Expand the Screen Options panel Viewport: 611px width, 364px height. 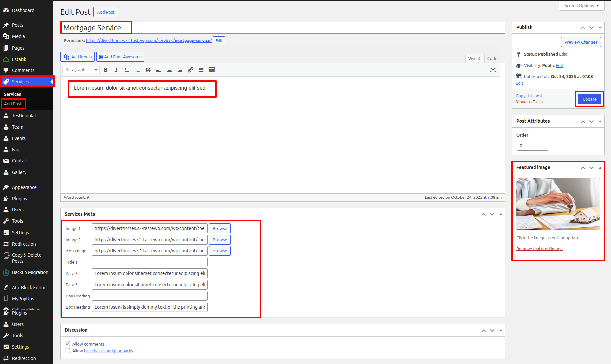(582, 6)
